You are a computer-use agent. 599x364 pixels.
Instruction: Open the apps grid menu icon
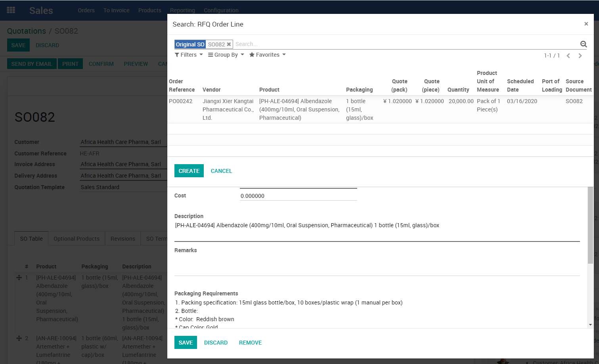(x=11, y=10)
